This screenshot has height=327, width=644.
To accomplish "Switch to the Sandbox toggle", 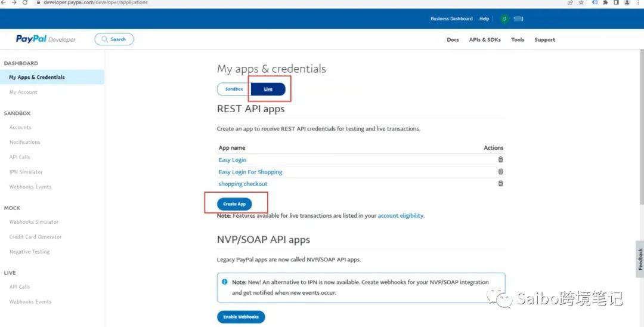I will [234, 89].
